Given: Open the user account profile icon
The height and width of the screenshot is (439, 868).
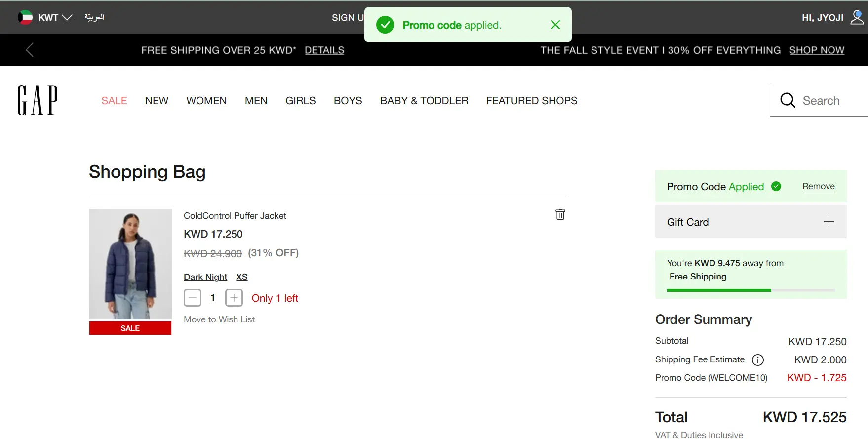Looking at the screenshot, I should point(857,17).
